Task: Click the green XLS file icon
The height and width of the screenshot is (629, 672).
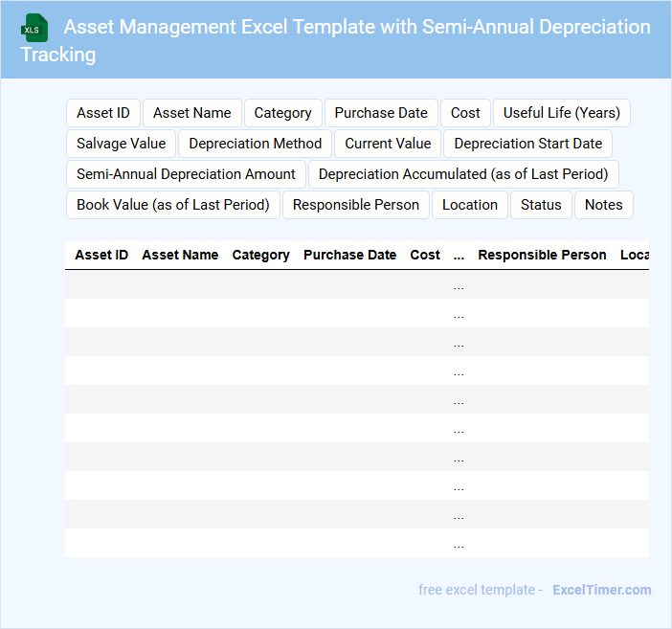Action: coord(34,28)
